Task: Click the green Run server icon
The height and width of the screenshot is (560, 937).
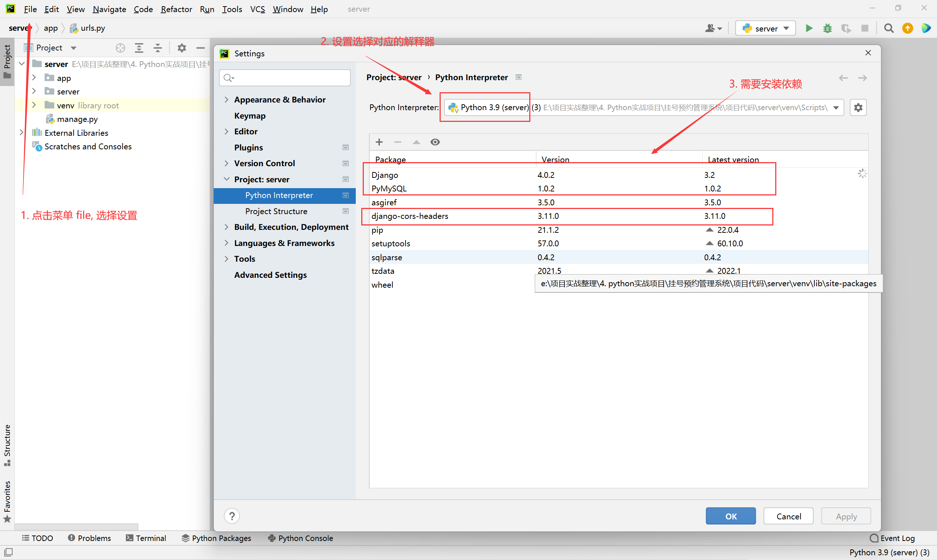Action: [x=809, y=28]
